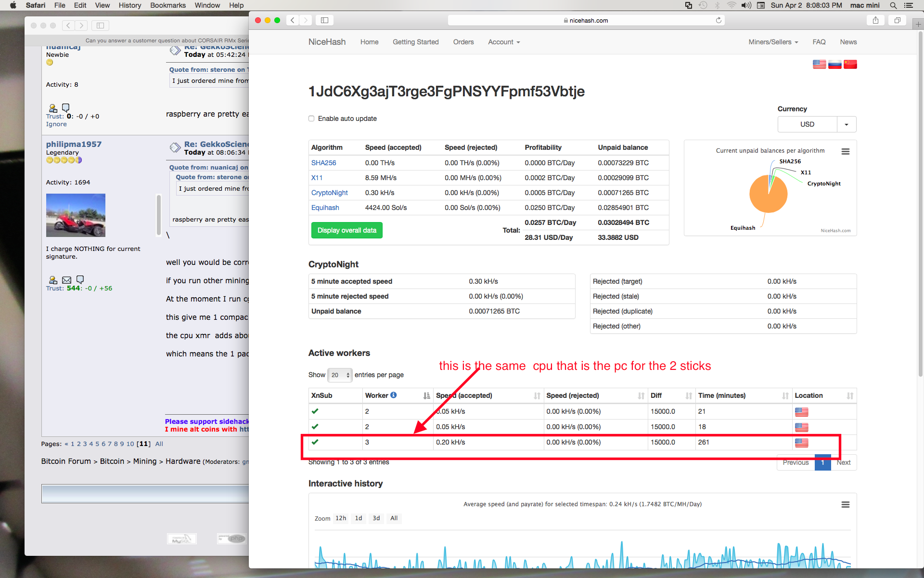Click the Worker info icon in table header
The width and height of the screenshot is (924, 578).
[x=394, y=395]
